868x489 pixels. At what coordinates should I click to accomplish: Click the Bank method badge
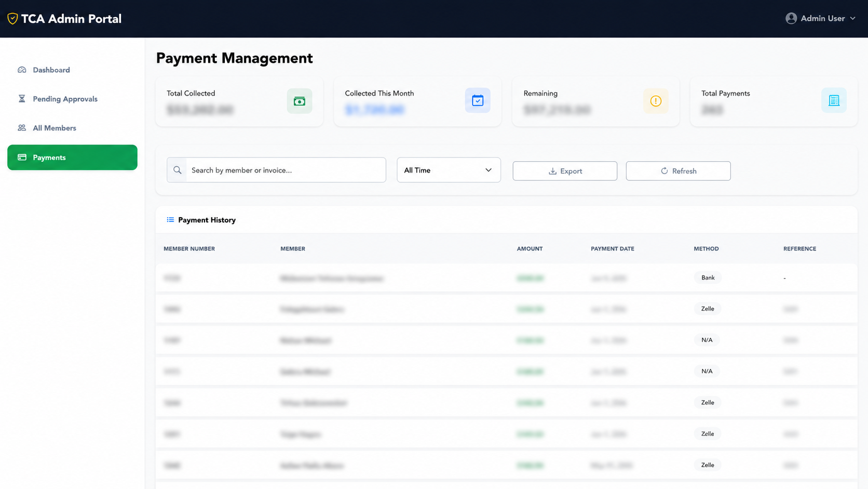click(x=708, y=277)
